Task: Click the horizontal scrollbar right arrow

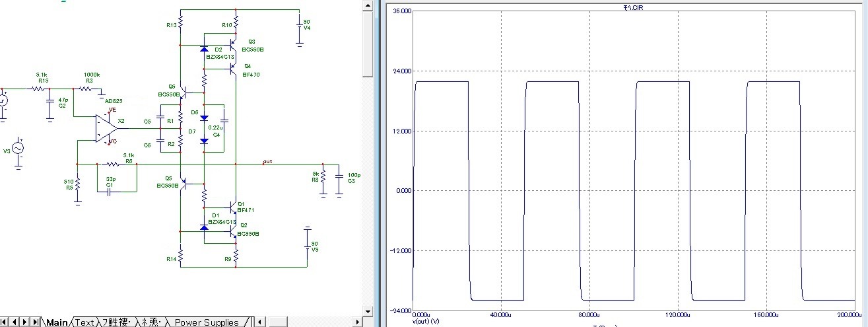Action: (x=356, y=322)
